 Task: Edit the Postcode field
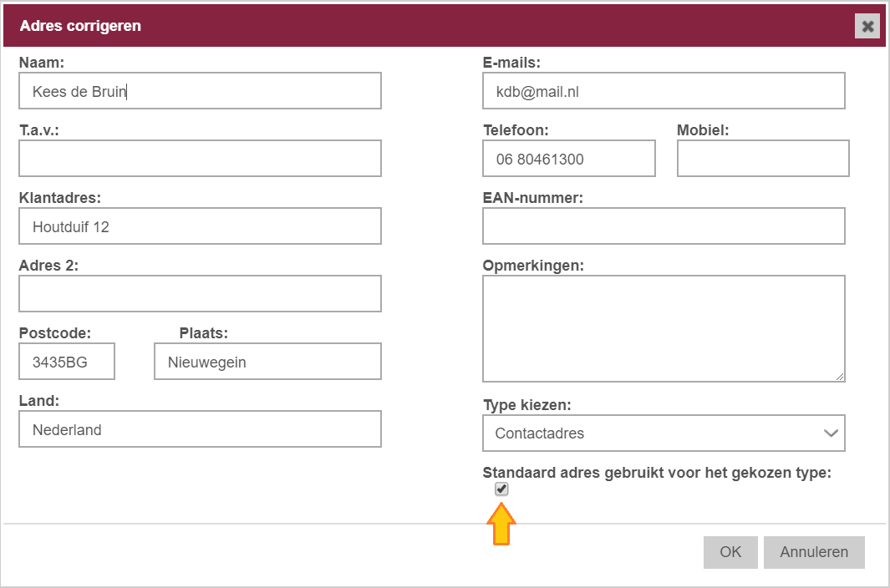[67, 362]
